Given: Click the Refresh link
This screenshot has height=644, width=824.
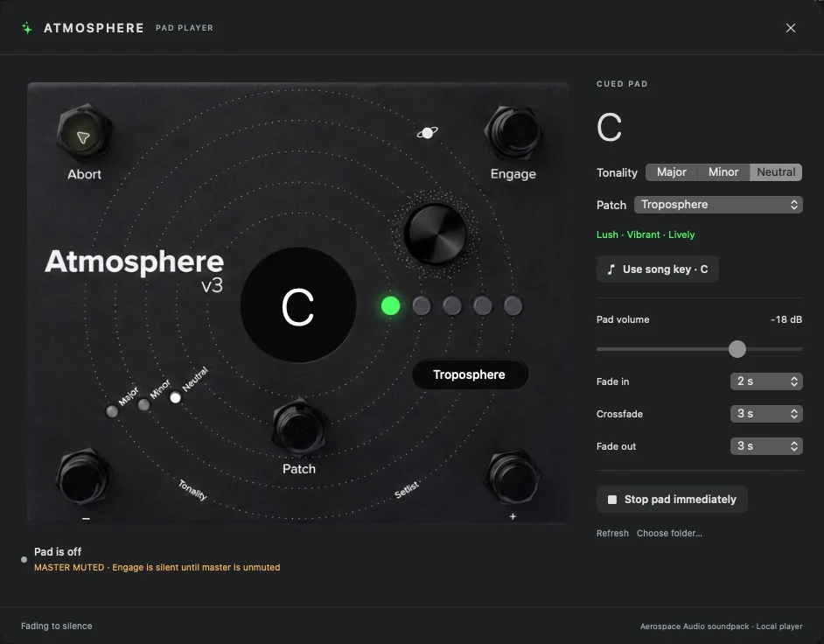Looking at the screenshot, I should [612, 533].
